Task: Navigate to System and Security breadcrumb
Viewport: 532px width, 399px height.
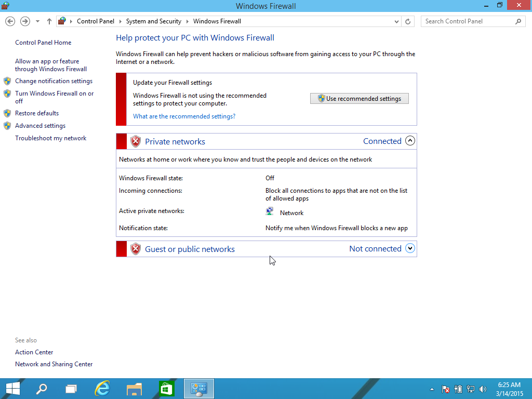Action: [x=153, y=21]
